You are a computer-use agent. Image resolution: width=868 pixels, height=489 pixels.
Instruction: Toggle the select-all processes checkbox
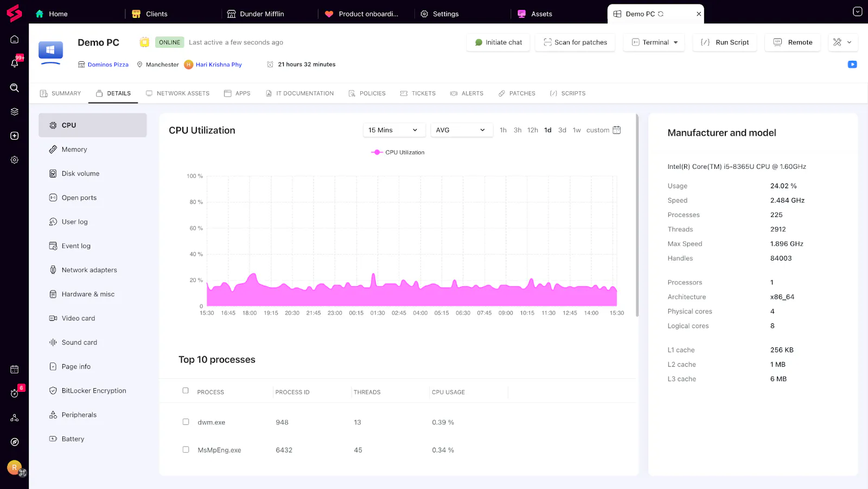pos(186,391)
